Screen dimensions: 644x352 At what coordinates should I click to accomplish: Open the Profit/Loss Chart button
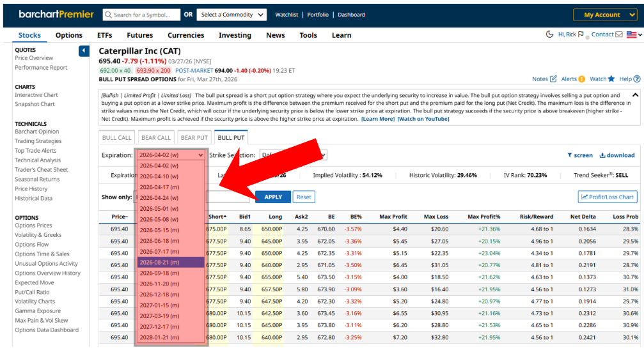coord(608,197)
